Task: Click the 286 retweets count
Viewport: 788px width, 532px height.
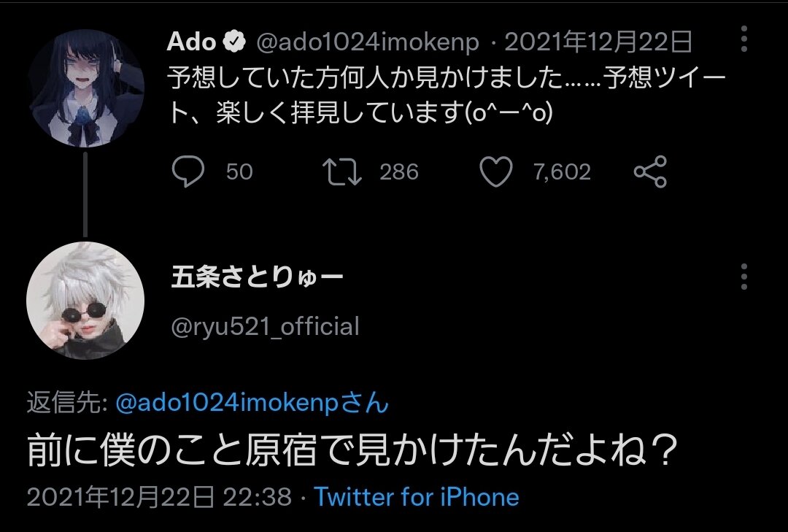Action: [399, 172]
